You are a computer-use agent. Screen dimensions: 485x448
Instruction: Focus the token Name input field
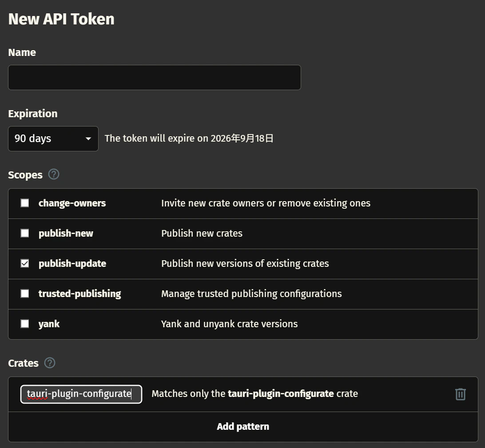click(155, 77)
